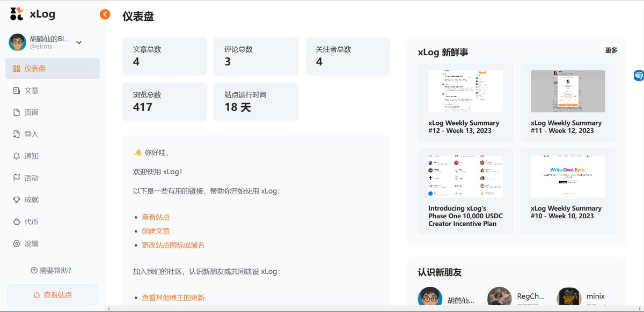Open the Creator Incentive Plan thumbnail
Image resolution: width=644 pixels, height=312 pixels.
pos(465,177)
